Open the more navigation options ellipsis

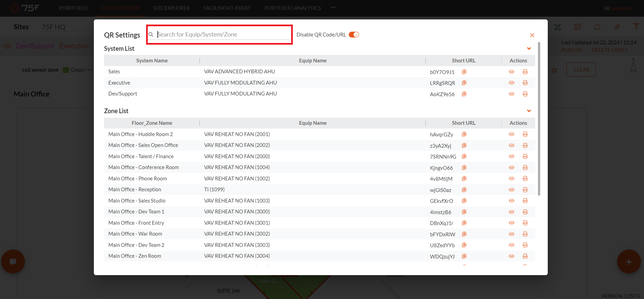pos(333,7)
